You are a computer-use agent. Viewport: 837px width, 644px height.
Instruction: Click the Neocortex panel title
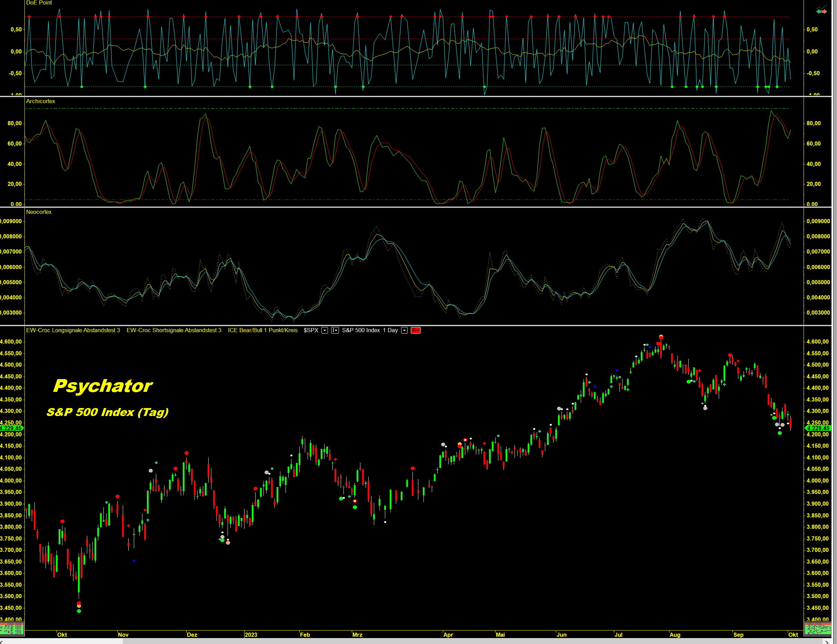click(x=38, y=212)
